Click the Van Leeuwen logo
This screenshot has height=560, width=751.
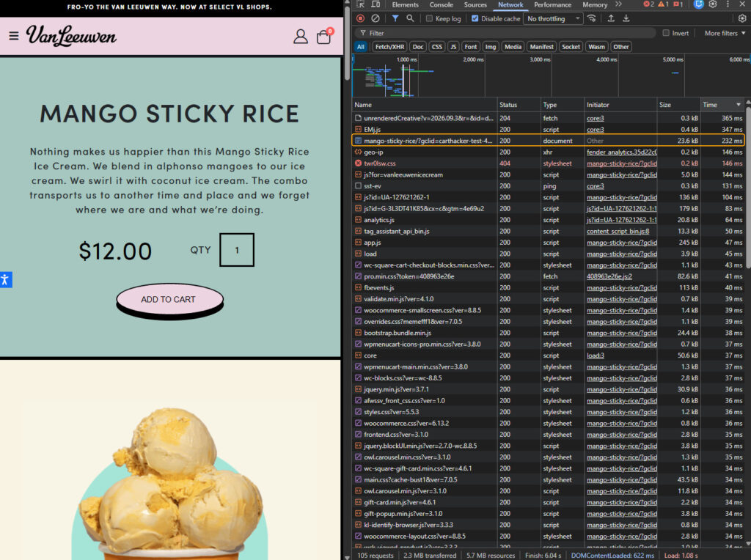click(71, 36)
